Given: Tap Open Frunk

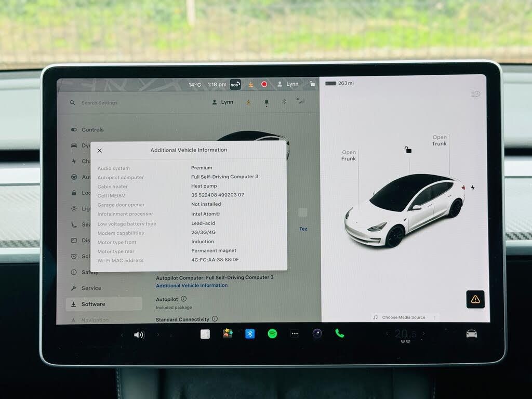Looking at the screenshot, I should point(349,155).
